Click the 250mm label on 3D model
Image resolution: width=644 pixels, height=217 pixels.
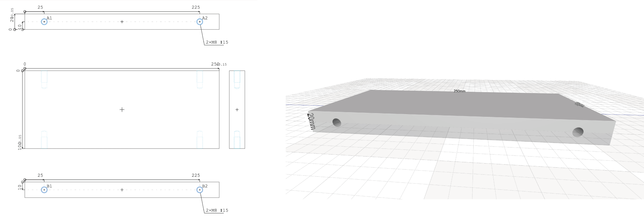point(459,91)
